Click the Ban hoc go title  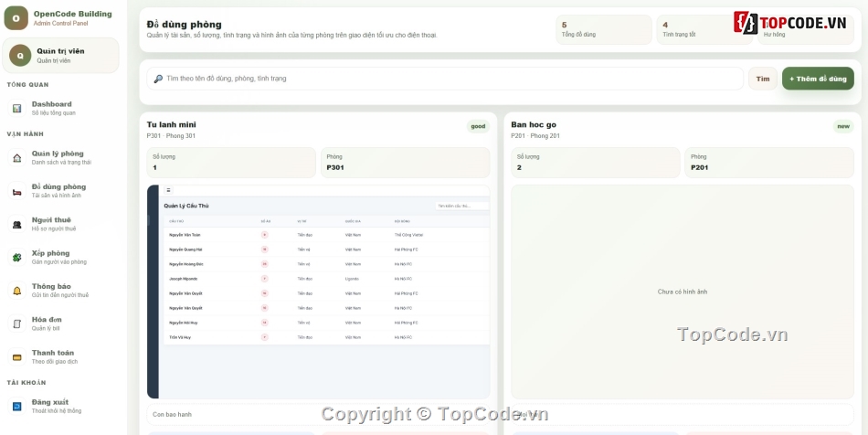[534, 124]
